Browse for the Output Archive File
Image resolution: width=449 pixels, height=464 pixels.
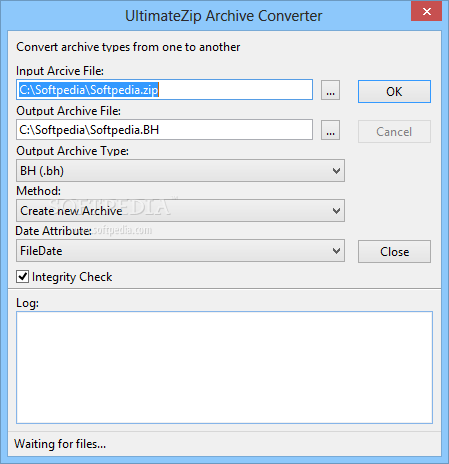pyautogui.click(x=330, y=130)
